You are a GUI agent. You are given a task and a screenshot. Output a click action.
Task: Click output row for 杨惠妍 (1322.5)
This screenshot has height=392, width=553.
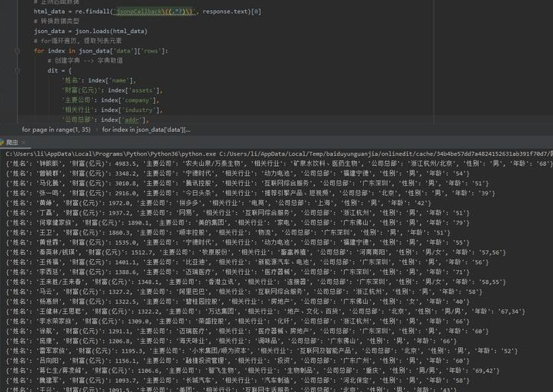click(238, 302)
